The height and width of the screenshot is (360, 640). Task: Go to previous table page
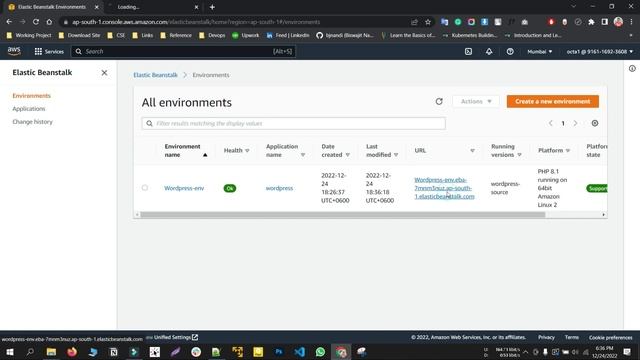pyautogui.click(x=550, y=123)
